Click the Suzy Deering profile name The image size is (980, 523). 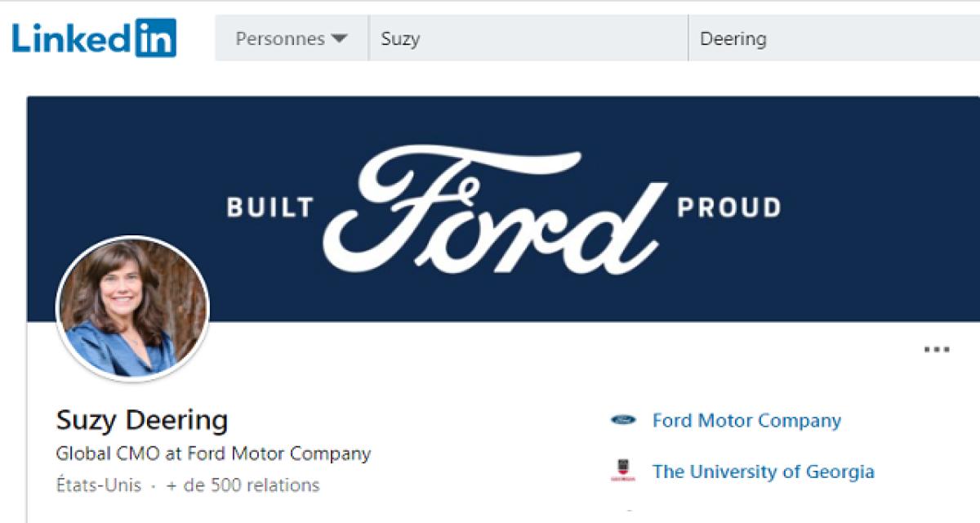point(141,421)
